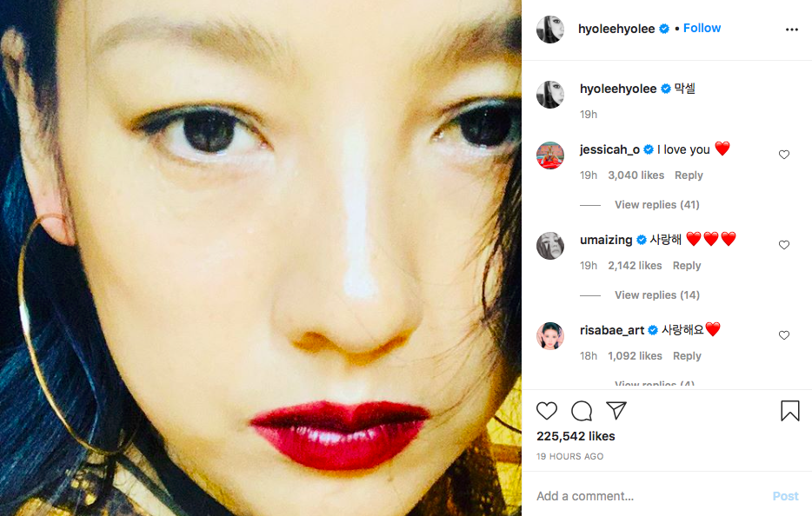This screenshot has height=516, width=812.
Task: Open the umaizing username link
Action: [606, 240]
